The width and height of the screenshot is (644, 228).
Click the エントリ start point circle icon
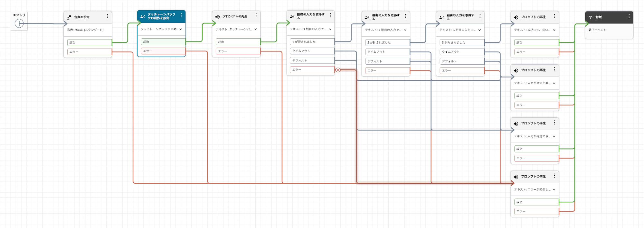(x=19, y=23)
